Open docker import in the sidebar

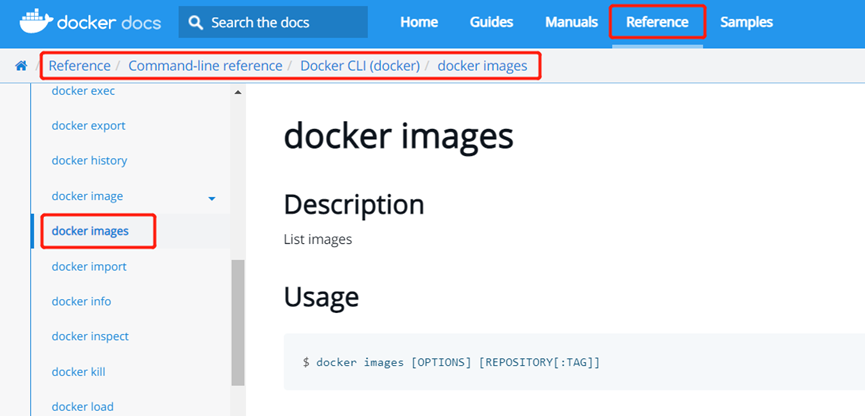(89, 266)
